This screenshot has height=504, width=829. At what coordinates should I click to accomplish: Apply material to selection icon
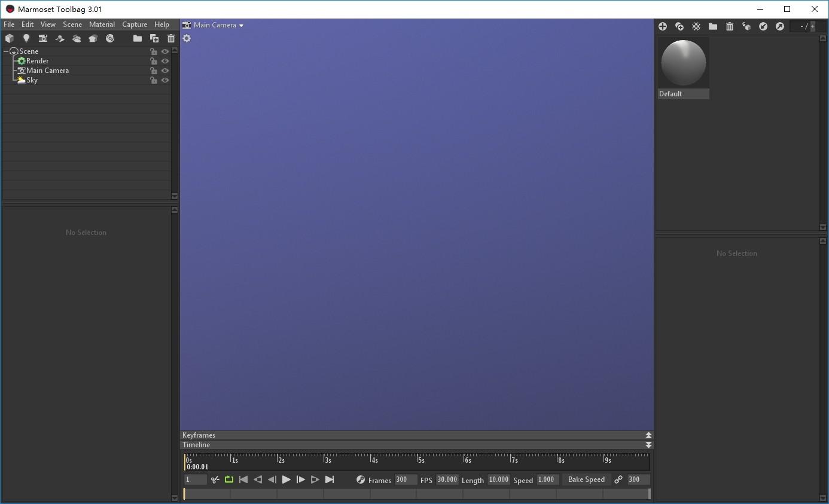point(746,26)
